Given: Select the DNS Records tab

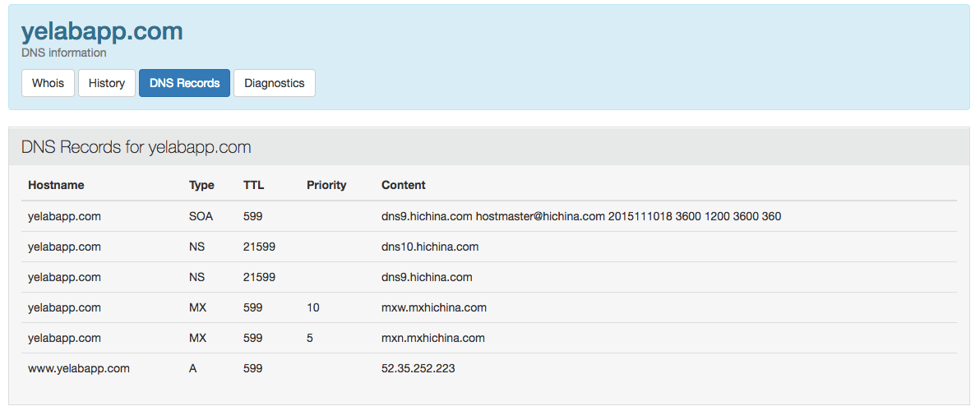Looking at the screenshot, I should pos(184,83).
